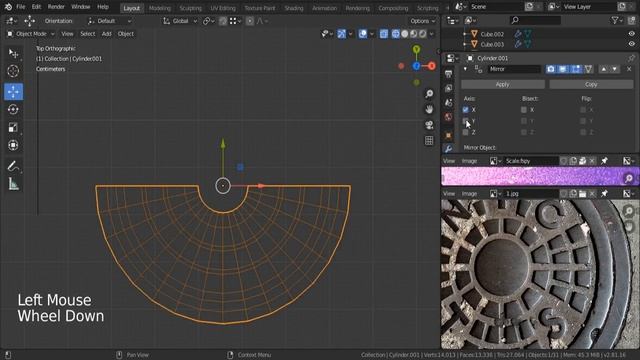Screen dimensions: 640x360
Task: Toggle Mirror modifier edit mode display
Action: click(576, 69)
